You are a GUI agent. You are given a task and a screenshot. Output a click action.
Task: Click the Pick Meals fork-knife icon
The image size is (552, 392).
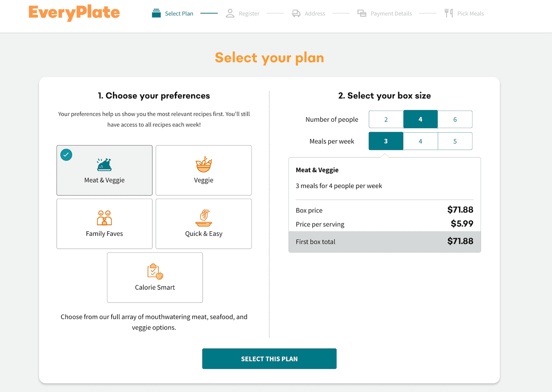(x=449, y=14)
